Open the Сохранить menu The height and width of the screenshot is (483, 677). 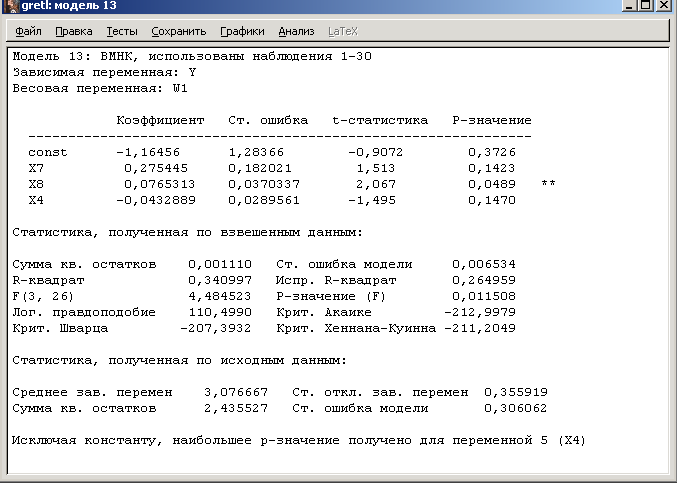[x=178, y=32]
